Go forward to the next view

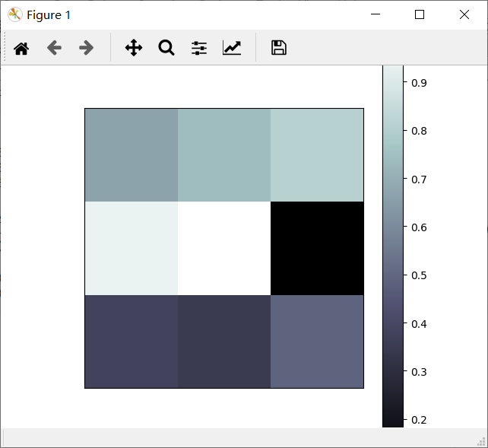86,48
